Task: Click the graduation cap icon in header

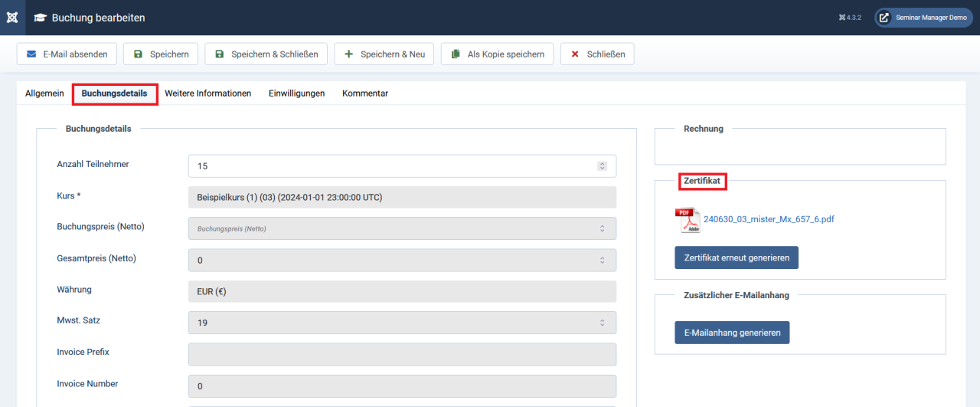Action: click(x=40, y=18)
